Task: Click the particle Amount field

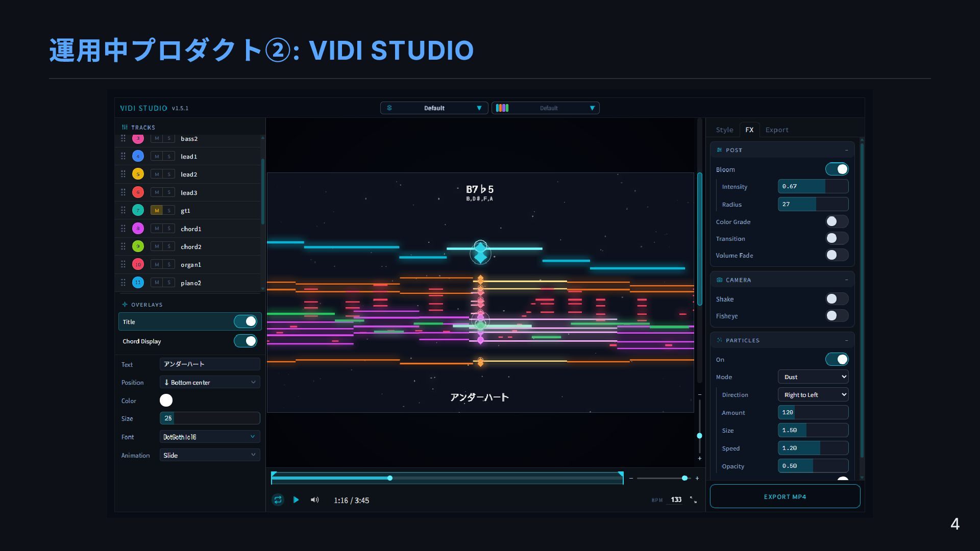Action: click(x=813, y=412)
